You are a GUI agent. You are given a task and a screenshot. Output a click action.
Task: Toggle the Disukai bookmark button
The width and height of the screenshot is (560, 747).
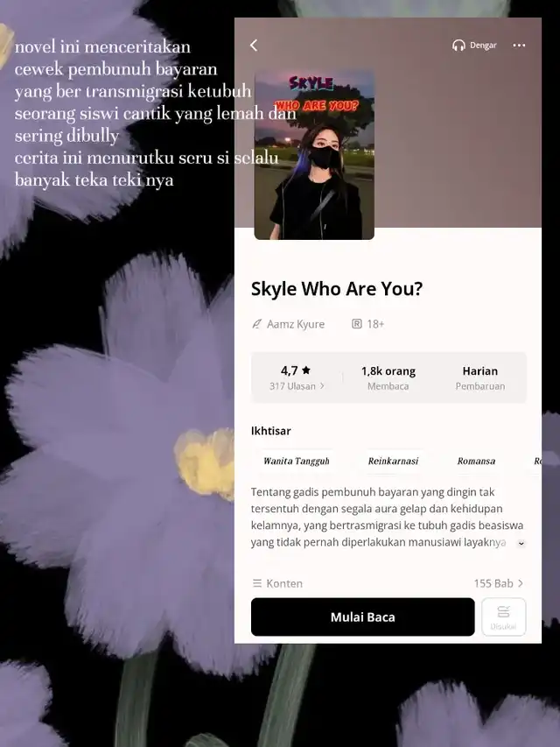[503, 617]
